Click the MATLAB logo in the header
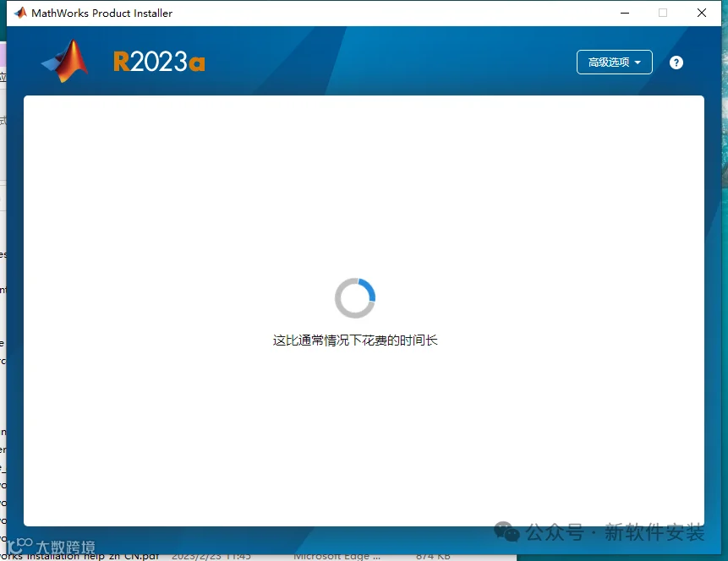The height and width of the screenshot is (561, 728). 65,61
